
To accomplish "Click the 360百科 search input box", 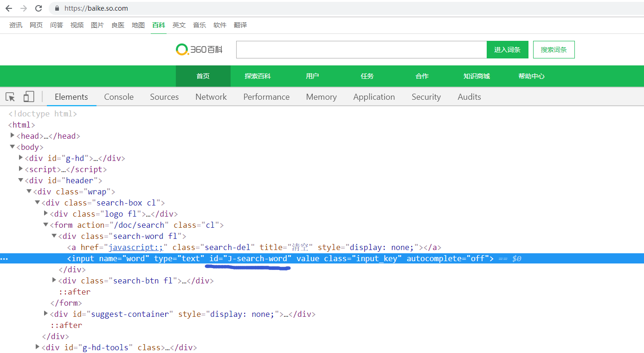I will [361, 50].
